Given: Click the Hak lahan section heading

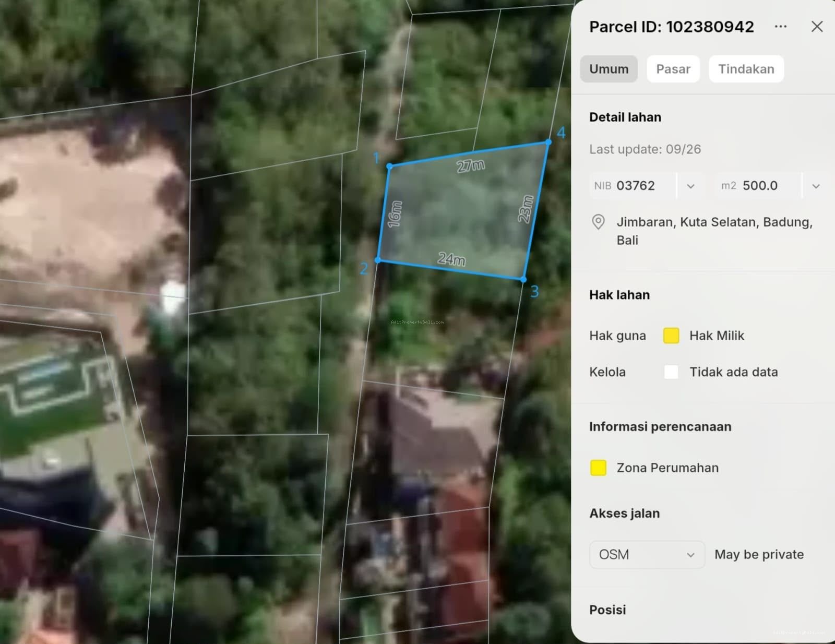Looking at the screenshot, I should tap(619, 295).
